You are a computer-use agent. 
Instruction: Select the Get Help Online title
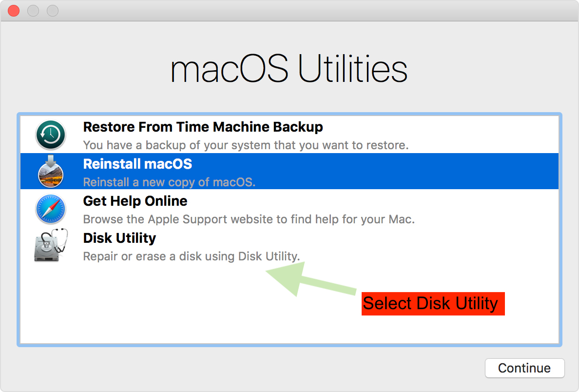(135, 201)
